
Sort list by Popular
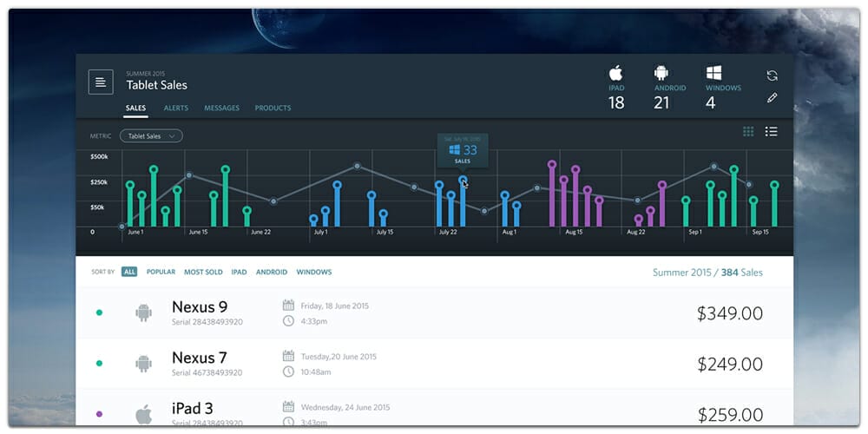(161, 272)
